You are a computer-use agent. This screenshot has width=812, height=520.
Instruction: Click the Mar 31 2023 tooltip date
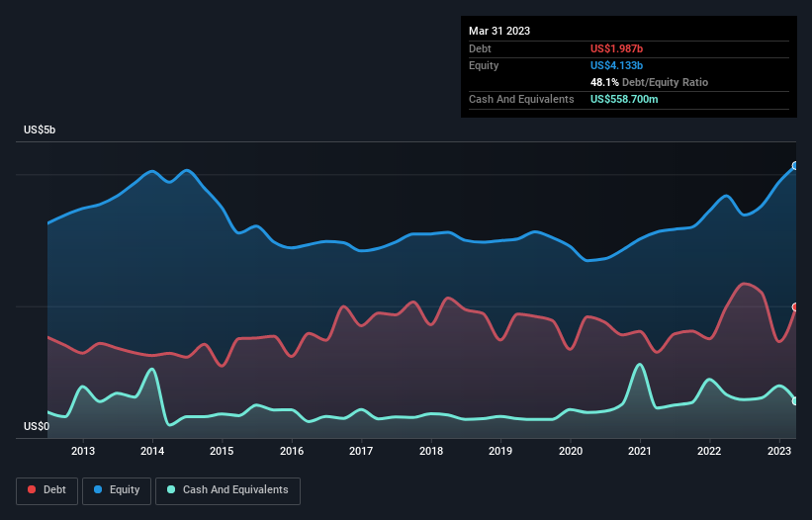tap(499, 31)
